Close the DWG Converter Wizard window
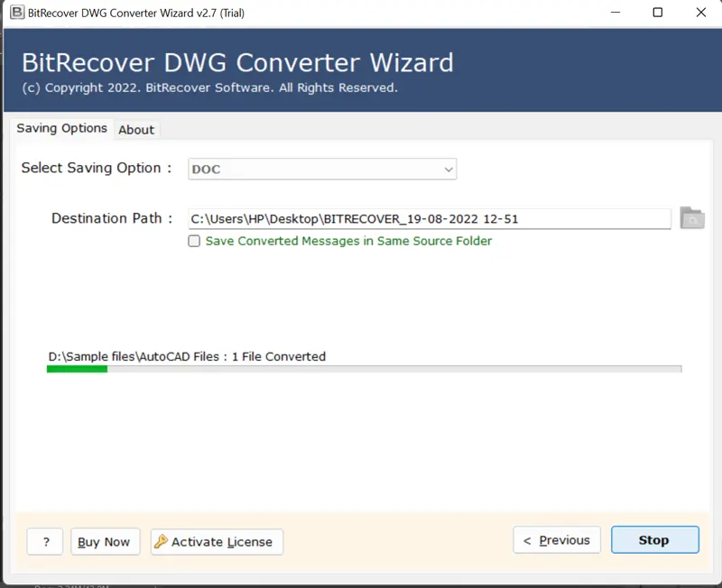 point(701,13)
